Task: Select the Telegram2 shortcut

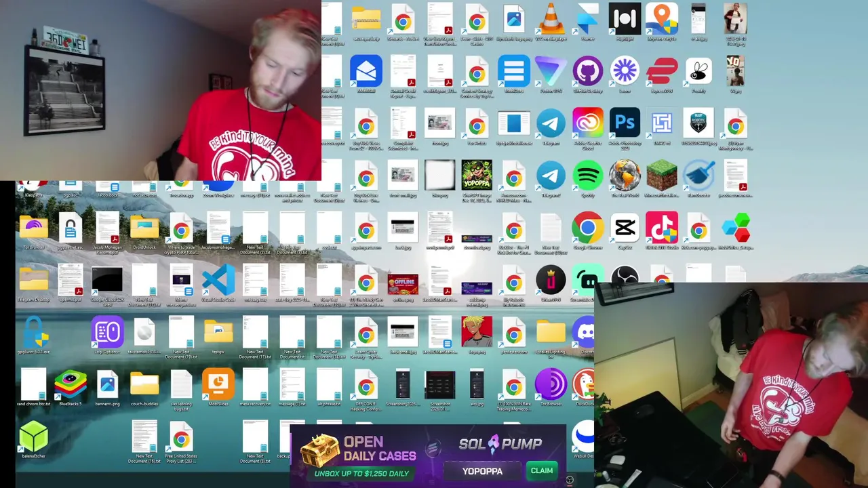Action: 551,176
